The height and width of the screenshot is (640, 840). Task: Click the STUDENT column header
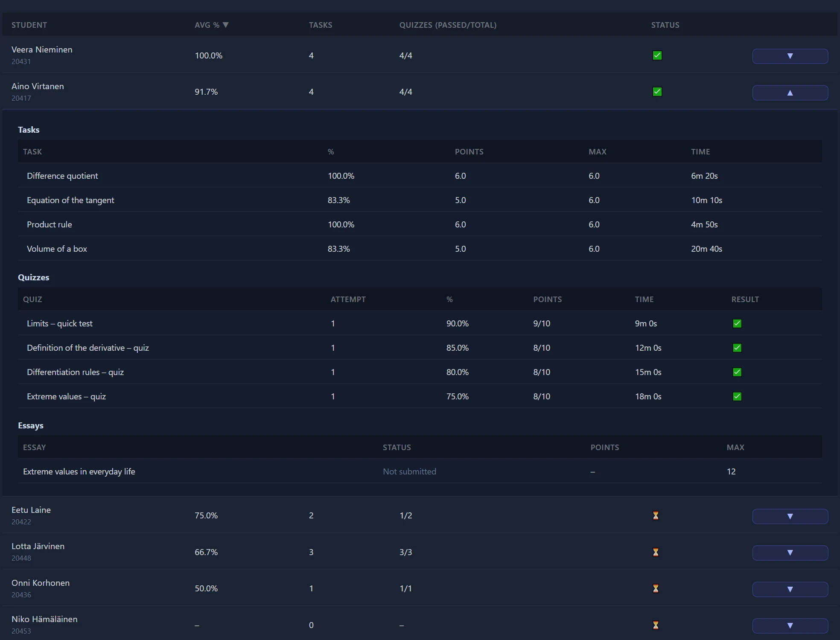click(x=29, y=25)
